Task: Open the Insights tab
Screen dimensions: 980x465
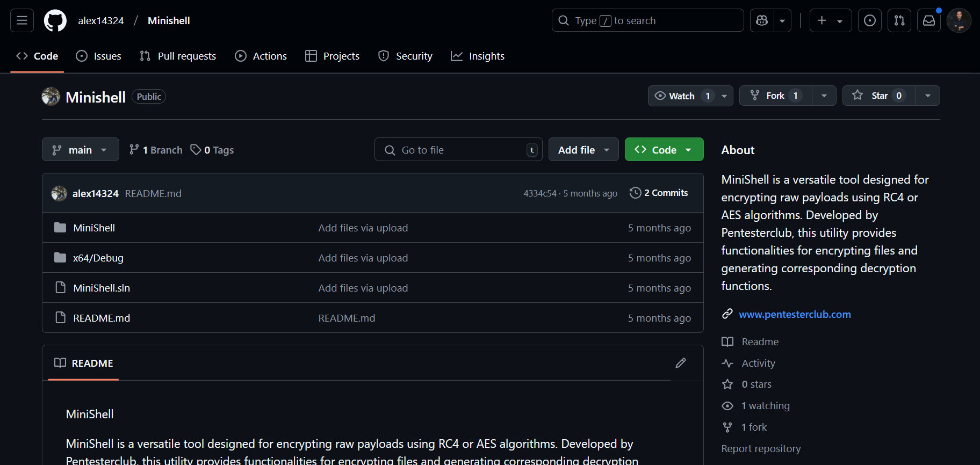Action: pos(478,56)
